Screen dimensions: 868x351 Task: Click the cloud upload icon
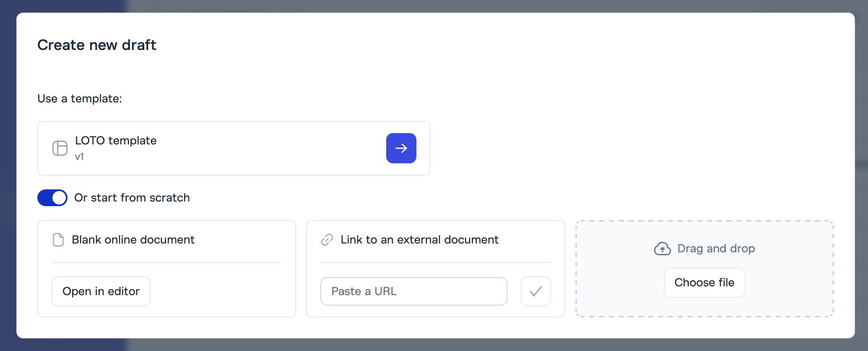coord(662,249)
